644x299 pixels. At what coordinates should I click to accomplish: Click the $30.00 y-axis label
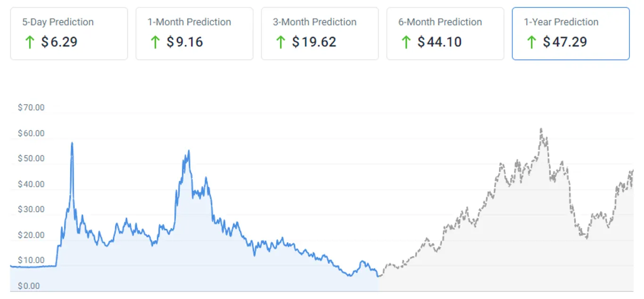[x=31, y=210]
